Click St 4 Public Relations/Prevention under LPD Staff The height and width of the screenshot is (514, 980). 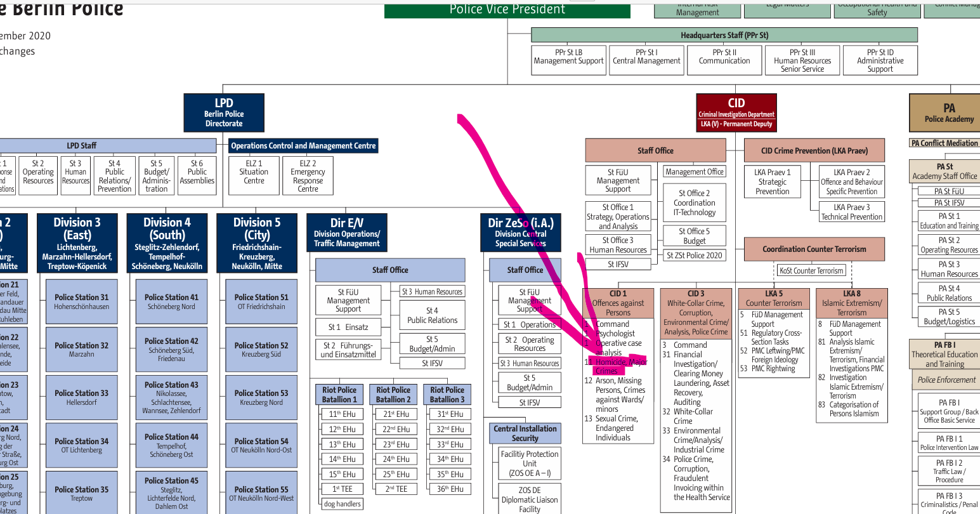115,176
